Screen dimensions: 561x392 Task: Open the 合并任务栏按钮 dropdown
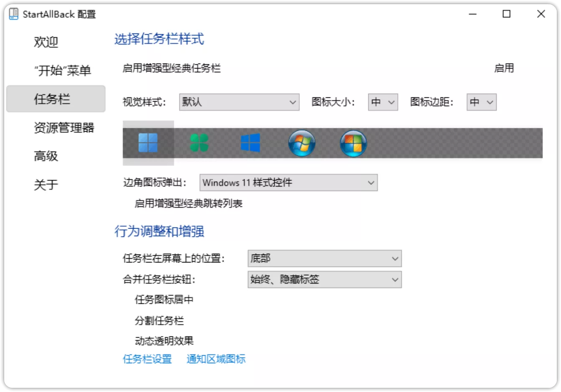click(324, 279)
